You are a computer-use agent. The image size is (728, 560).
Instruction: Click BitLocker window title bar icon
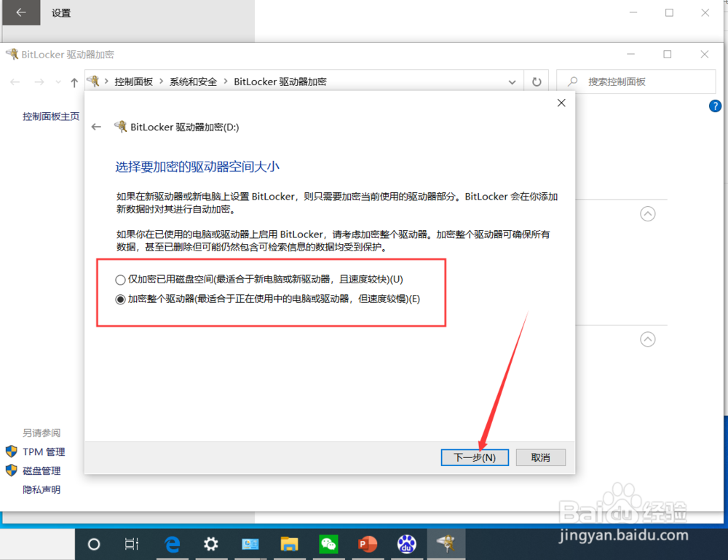[x=12, y=54]
